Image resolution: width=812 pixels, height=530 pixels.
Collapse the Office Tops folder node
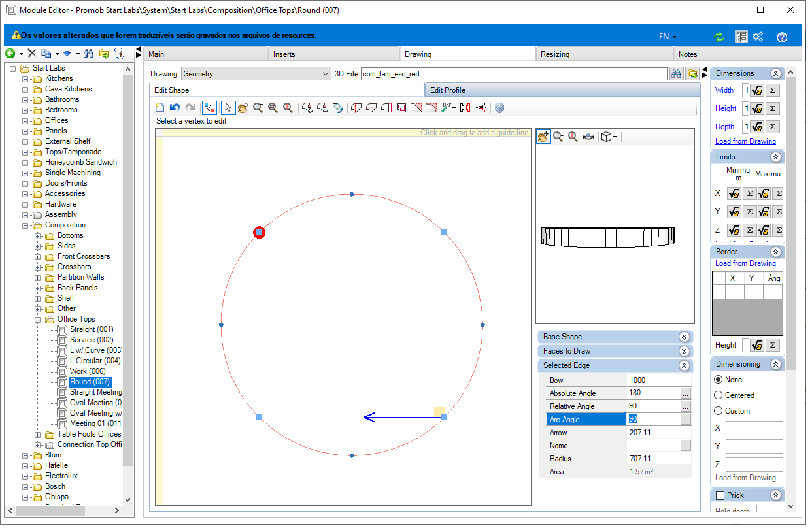[37, 320]
